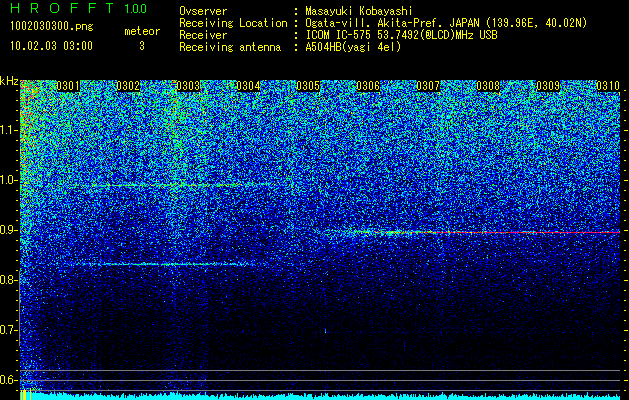629x400 pixels.
Task: Click the 0.7 frequency axis label
Action: (9, 330)
